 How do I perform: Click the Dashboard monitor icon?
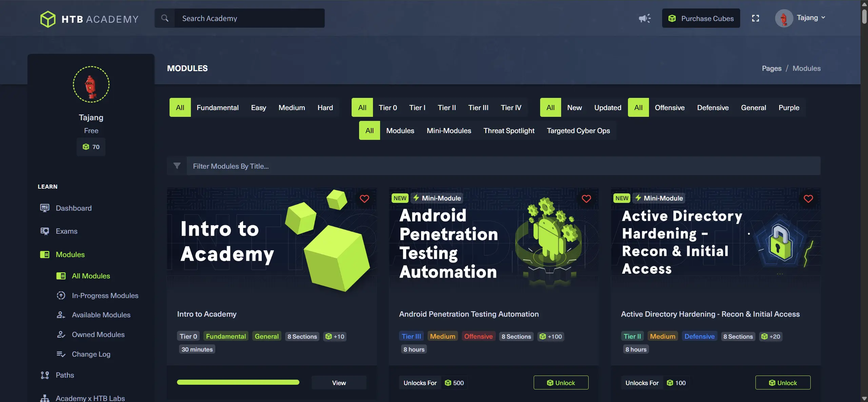point(45,208)
